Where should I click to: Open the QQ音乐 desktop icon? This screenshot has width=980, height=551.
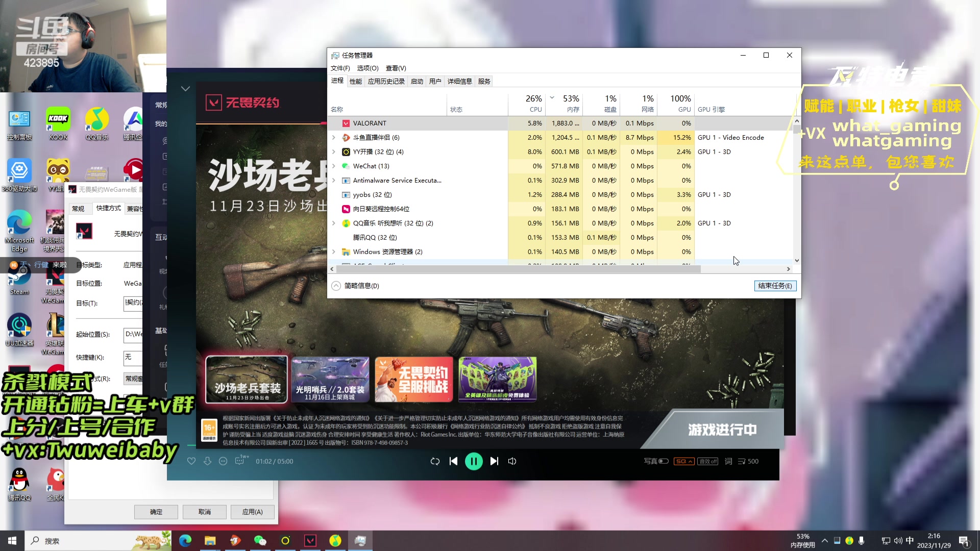pos(97,124)
